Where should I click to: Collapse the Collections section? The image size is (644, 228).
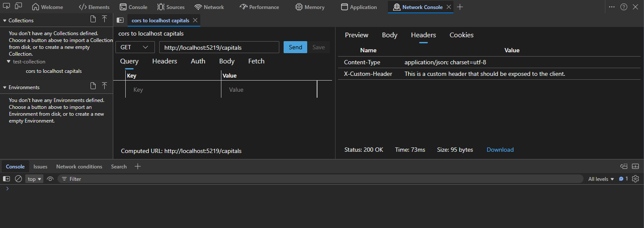click(5, 20)
